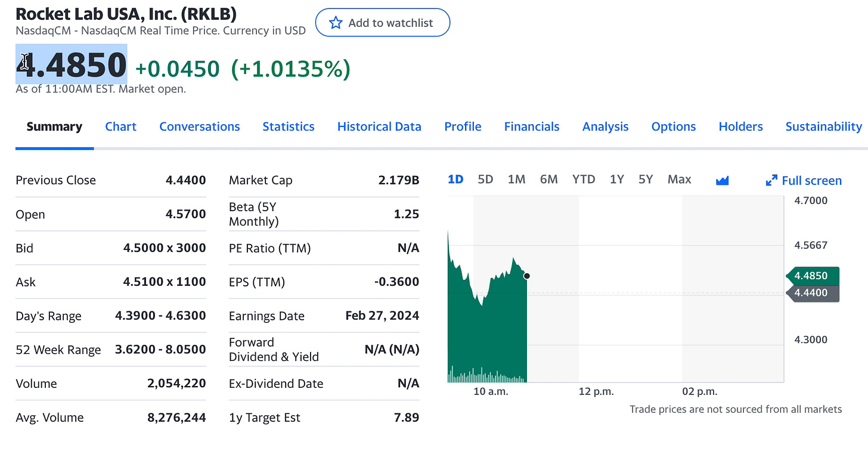Open the mountain chart type icon

tap(723, 180)
